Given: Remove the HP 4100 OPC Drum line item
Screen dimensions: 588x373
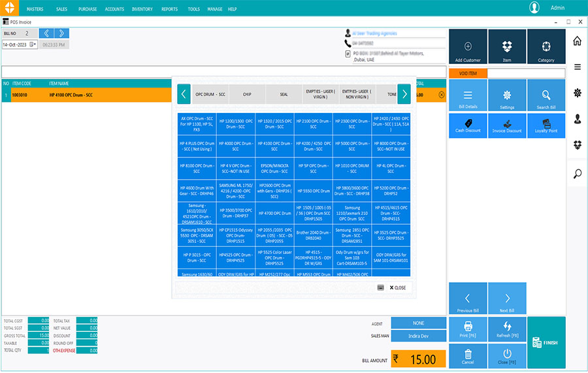Looking at the screenshot, I should pyautogui.click(x=442, y=95).
